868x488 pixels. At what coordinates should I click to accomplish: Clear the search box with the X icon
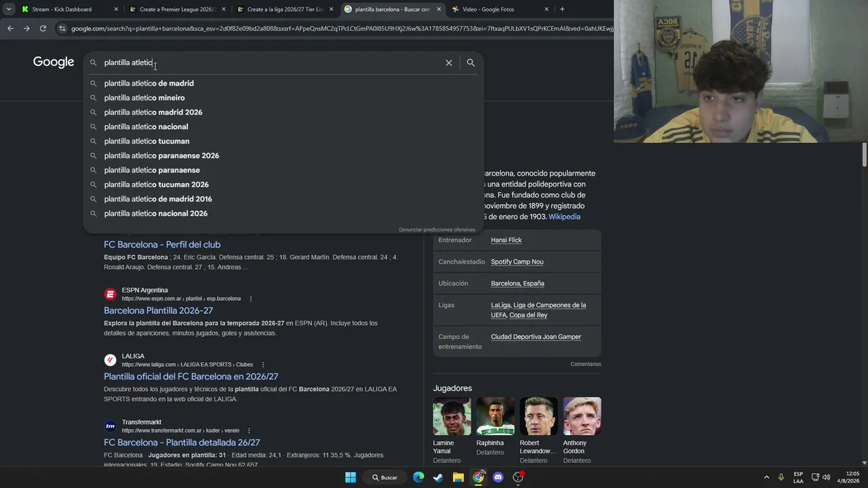(448, 62)
